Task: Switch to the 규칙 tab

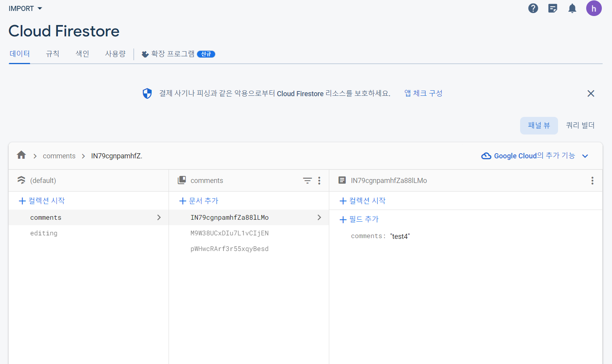Action: [x=52, y=54]
